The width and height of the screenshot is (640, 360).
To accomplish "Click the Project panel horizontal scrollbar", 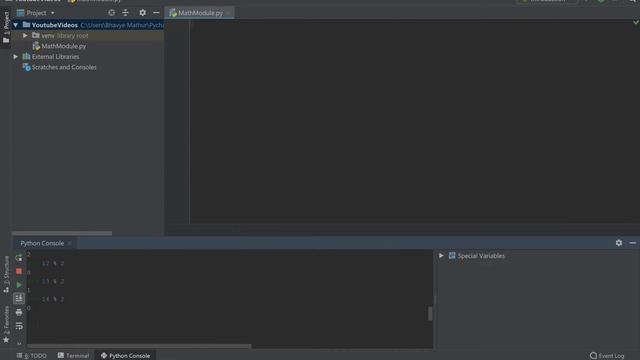I will pyautogui.click(x=62, y=233).
